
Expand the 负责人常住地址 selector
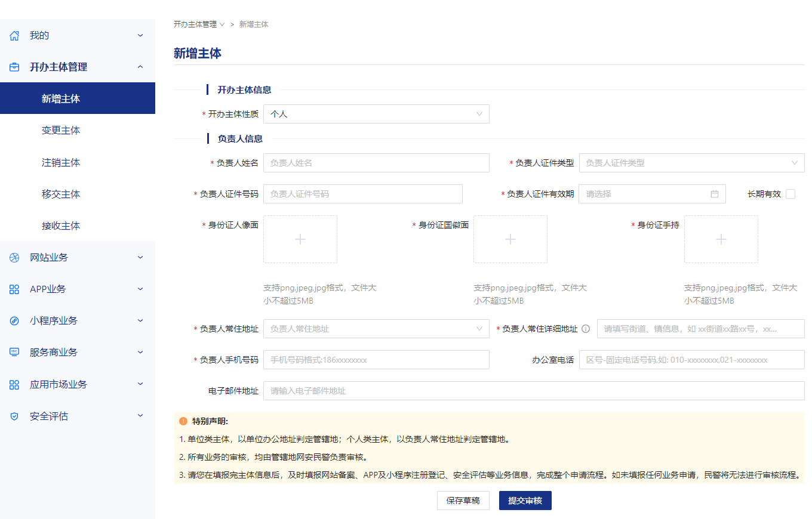[x=376, y=329]
